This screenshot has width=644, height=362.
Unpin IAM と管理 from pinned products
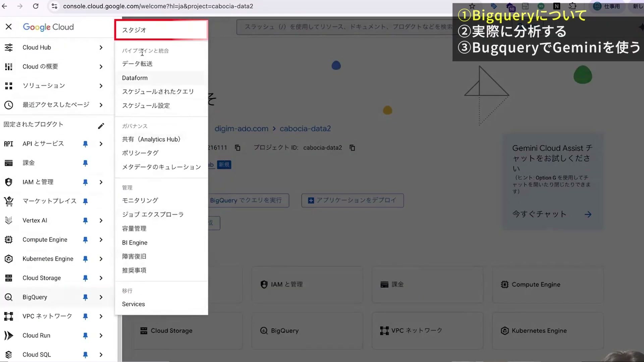(85, 182)
